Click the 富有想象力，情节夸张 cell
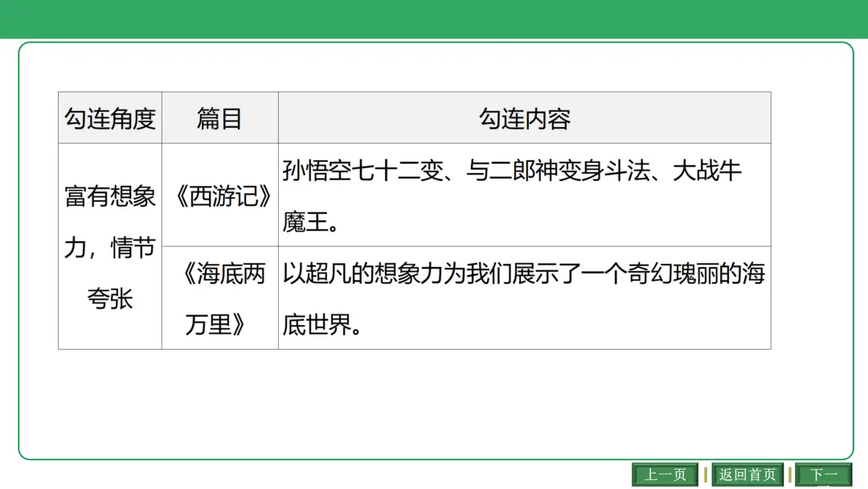The image size is (868, 489). (x=110, y=246)
